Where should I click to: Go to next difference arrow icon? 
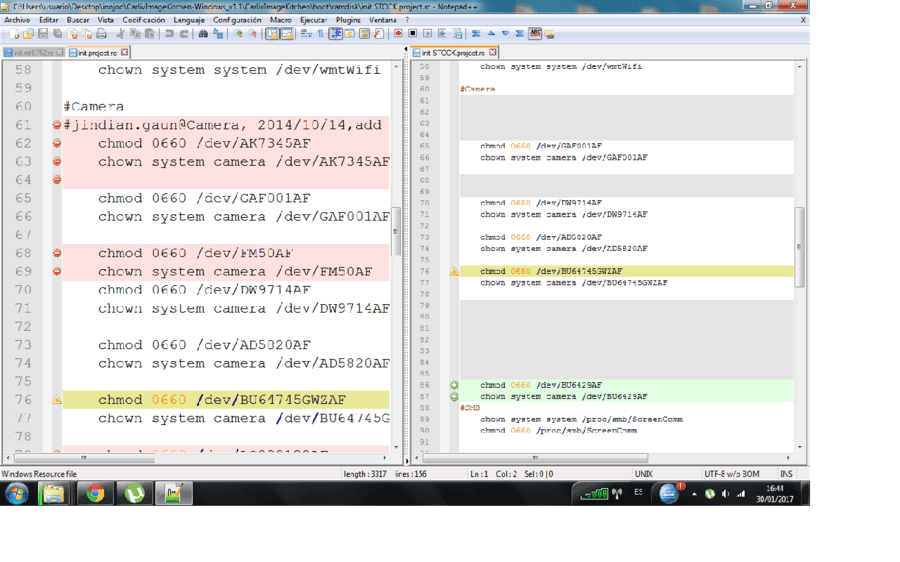click(505, 34)
